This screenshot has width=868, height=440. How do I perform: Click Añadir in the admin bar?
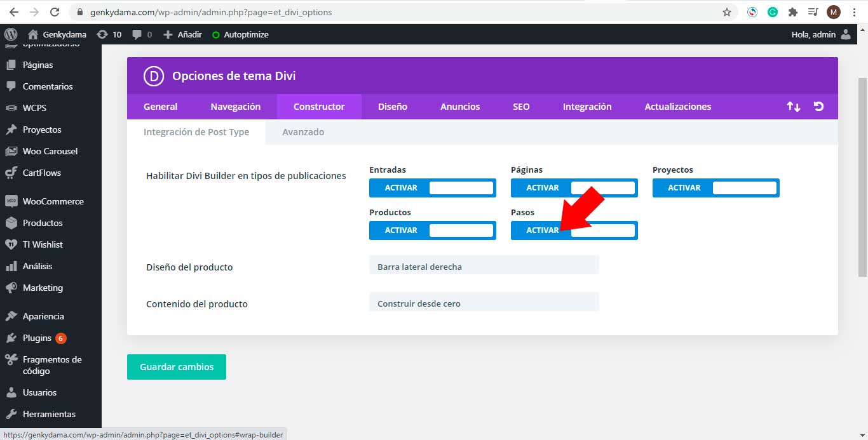click(x=182, y=34)
